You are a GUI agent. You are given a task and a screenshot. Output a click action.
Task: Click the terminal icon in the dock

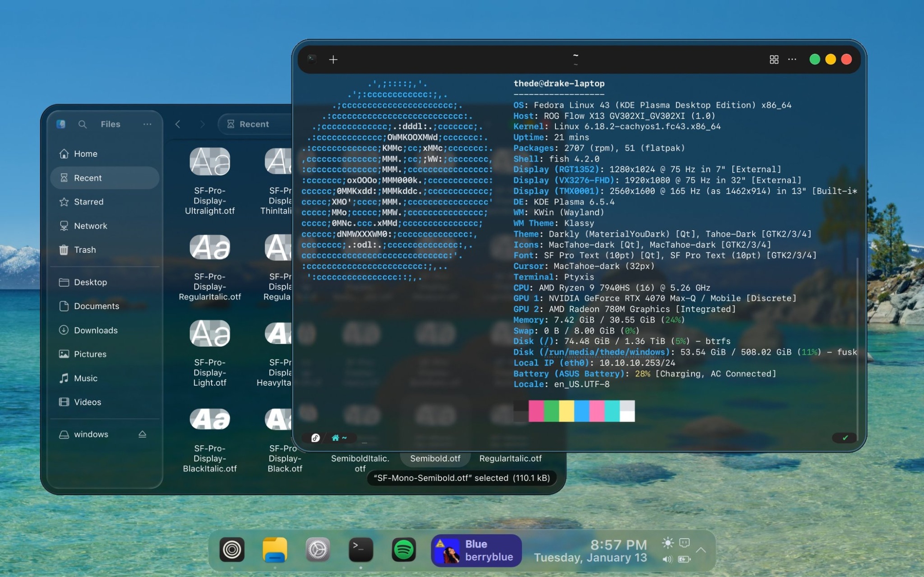tap(360, 549)
